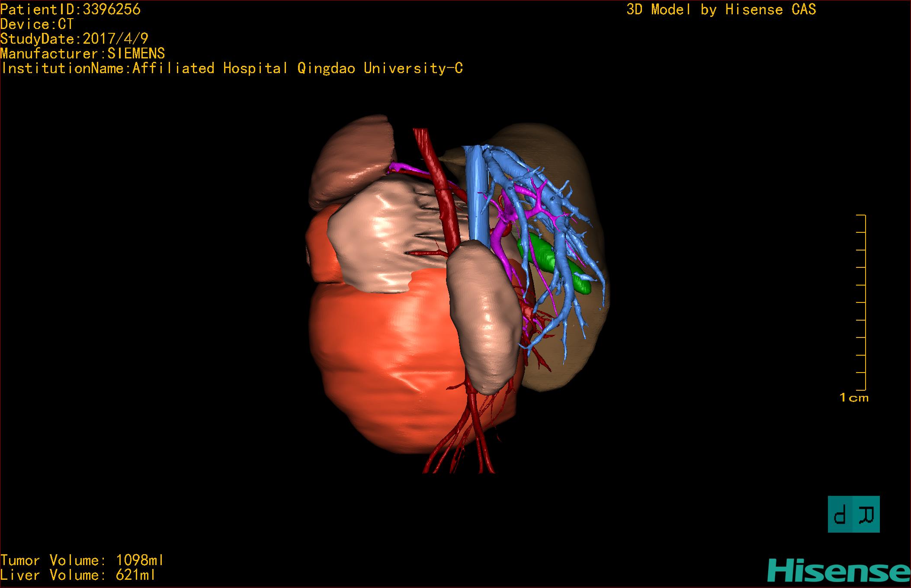
Task: Click the Tumor Volume 1098ml readout
Action: pyautogui.click(x=82, y=560)
